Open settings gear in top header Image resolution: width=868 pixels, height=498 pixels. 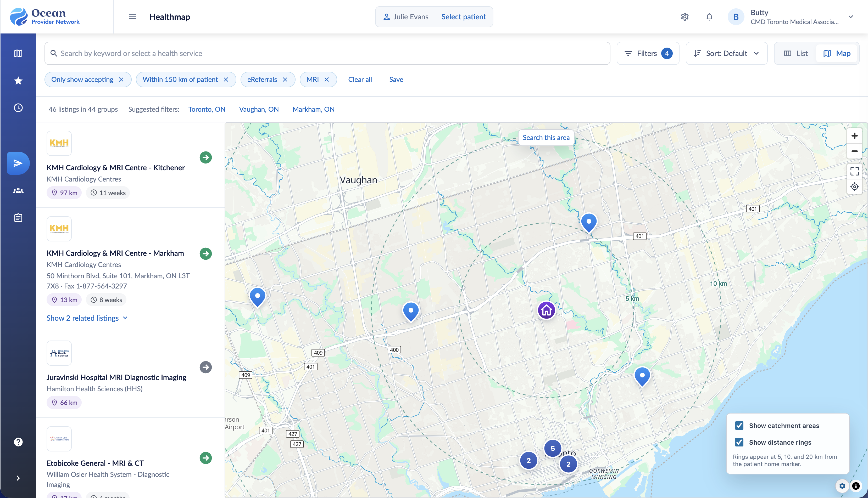(685, 17)
